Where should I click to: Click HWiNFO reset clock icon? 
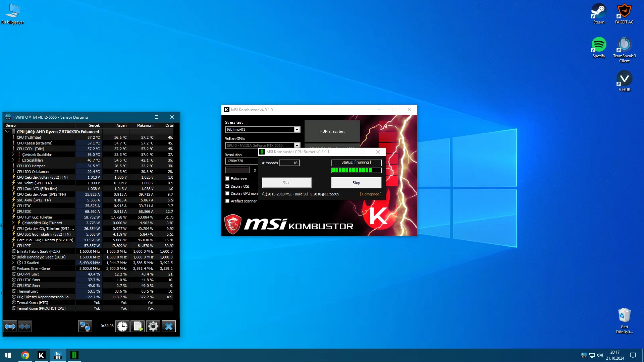(x=122, y=326)
